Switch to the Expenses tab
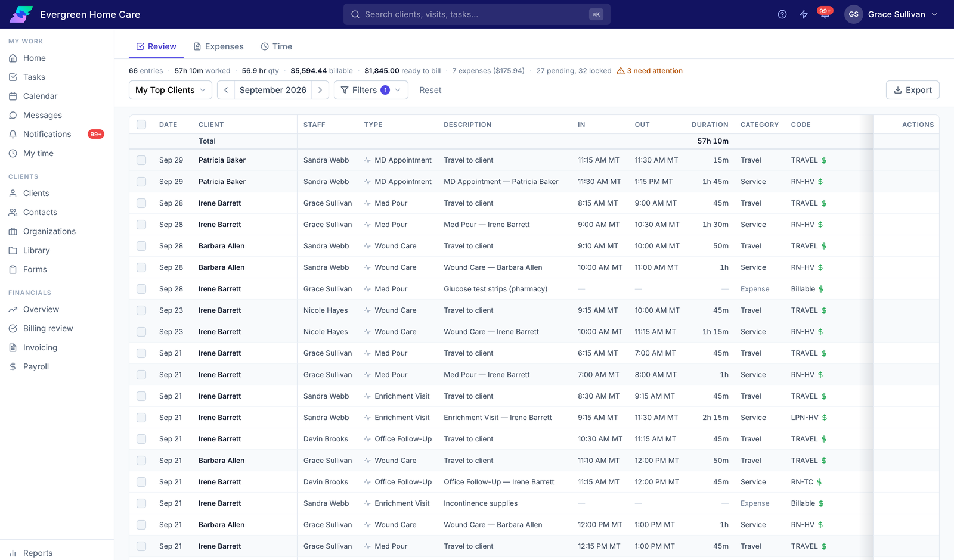The image size is (954, 560). point(218,46)
